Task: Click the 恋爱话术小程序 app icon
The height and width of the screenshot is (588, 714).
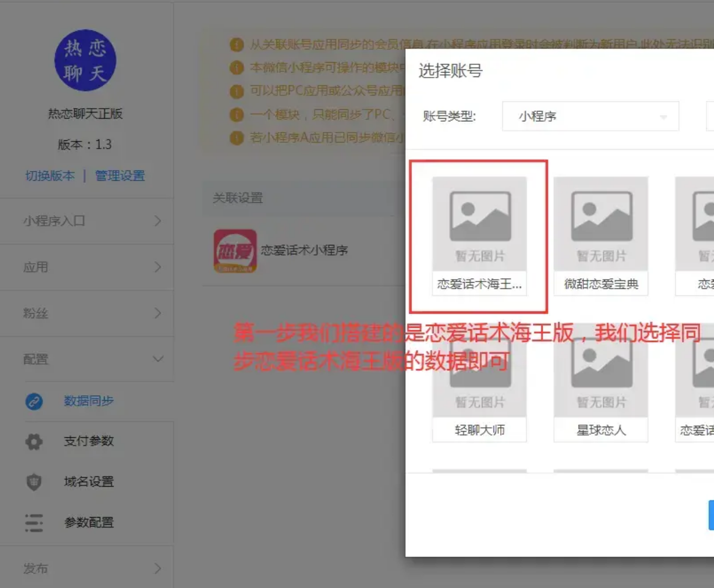Action: (235, 251)
